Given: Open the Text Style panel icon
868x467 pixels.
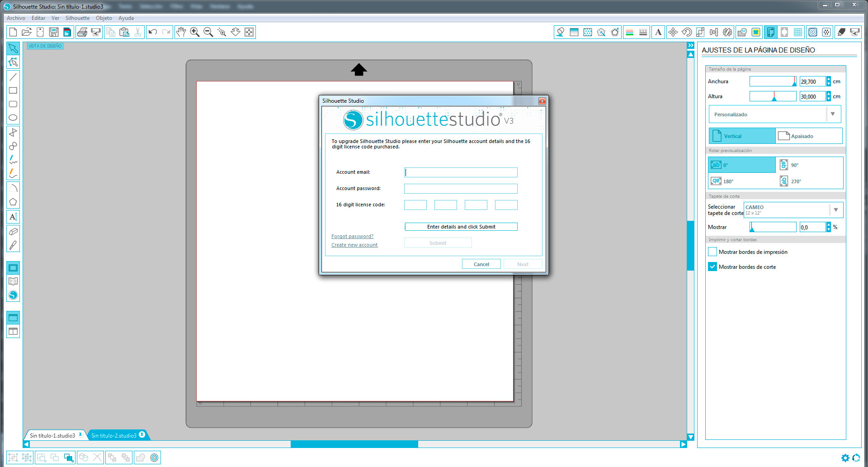Looking at the screenshot, I should 658,32.
